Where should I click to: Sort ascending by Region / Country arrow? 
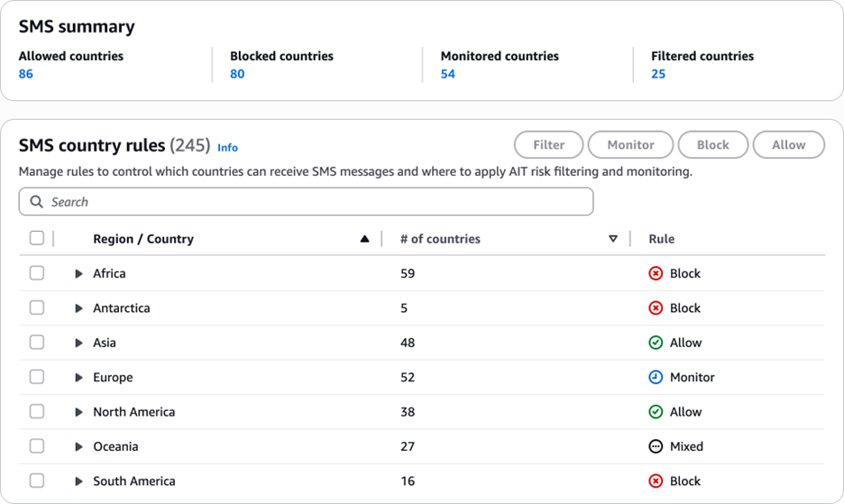tap(364, 239)
